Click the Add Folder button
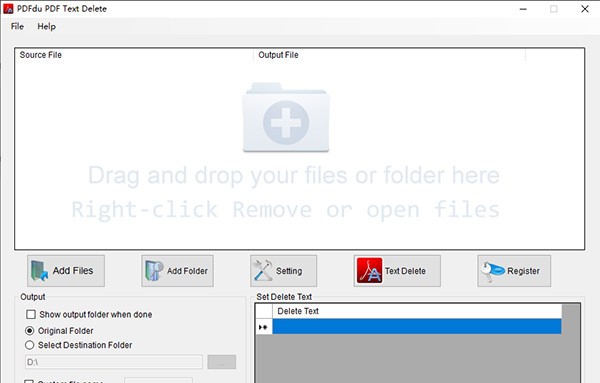The image size is (600, 383). [178, 271]
